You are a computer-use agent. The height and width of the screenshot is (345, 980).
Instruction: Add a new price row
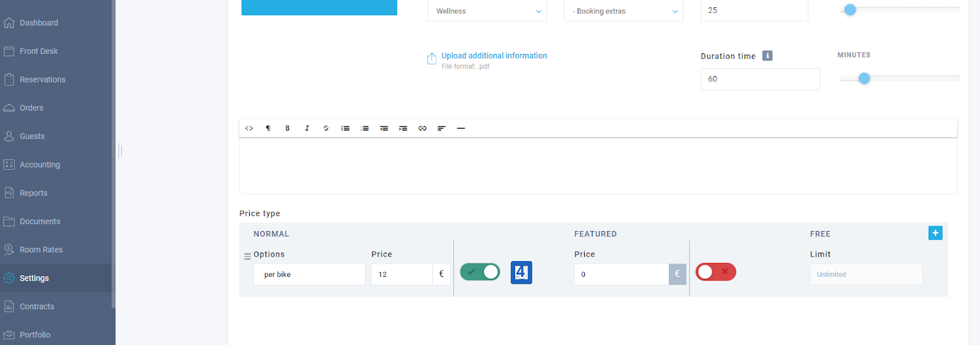pos(935,233)
